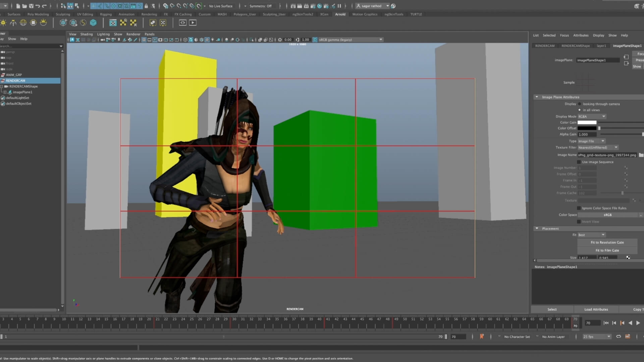The width and height of the screenshot is (644, 362).
Task: Switch to the Rendering menu set tab
Action: tap(149, 14)
